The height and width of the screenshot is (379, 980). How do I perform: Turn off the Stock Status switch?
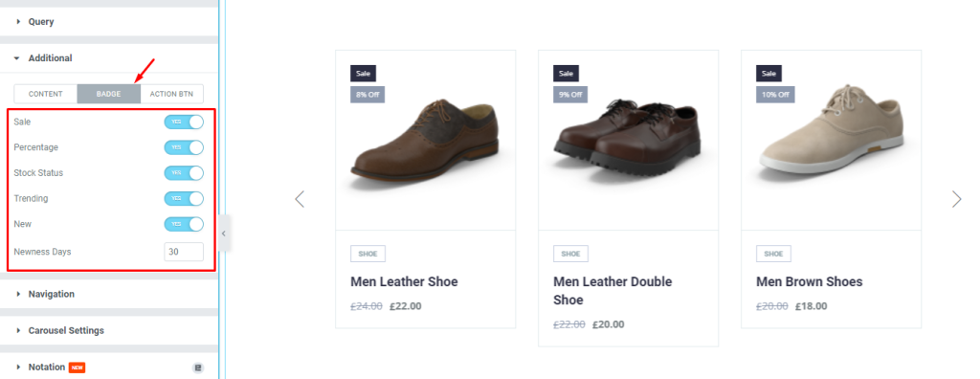click(184, 172)
